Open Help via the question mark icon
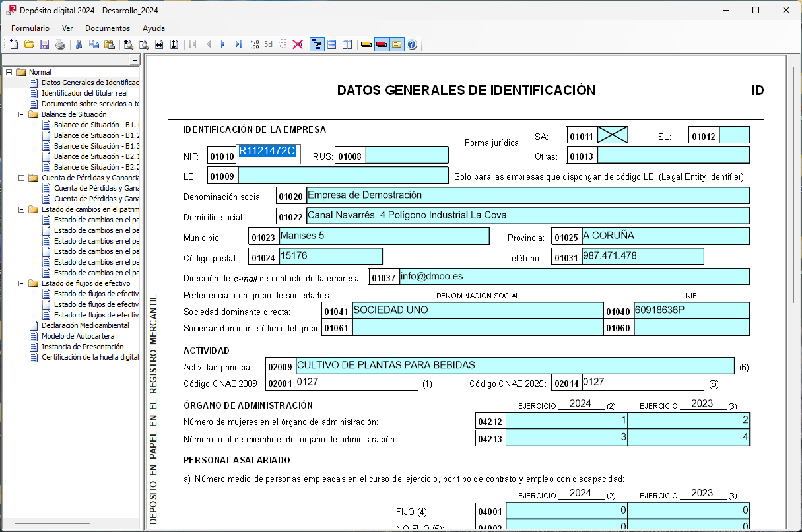This screenshot has height=532, width=802. coord(413,44)
